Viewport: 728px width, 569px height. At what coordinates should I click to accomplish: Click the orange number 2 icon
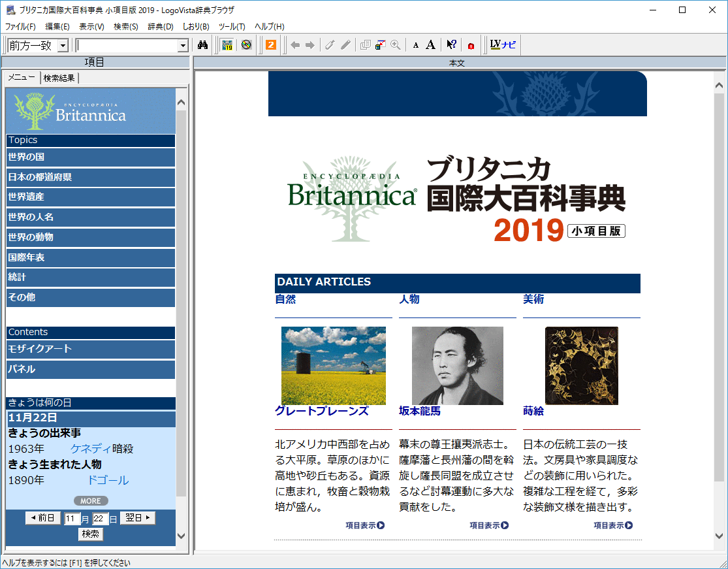click(x=271, y=45)
